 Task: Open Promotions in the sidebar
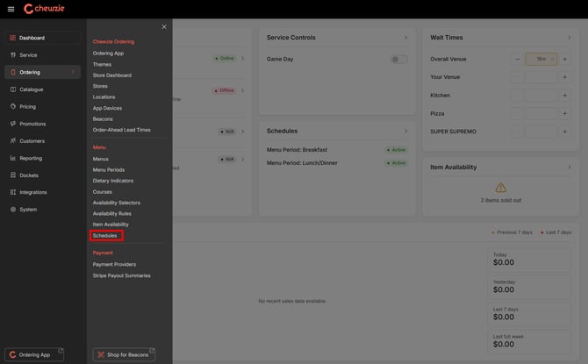pyautogui.click(x=32, y=124)
